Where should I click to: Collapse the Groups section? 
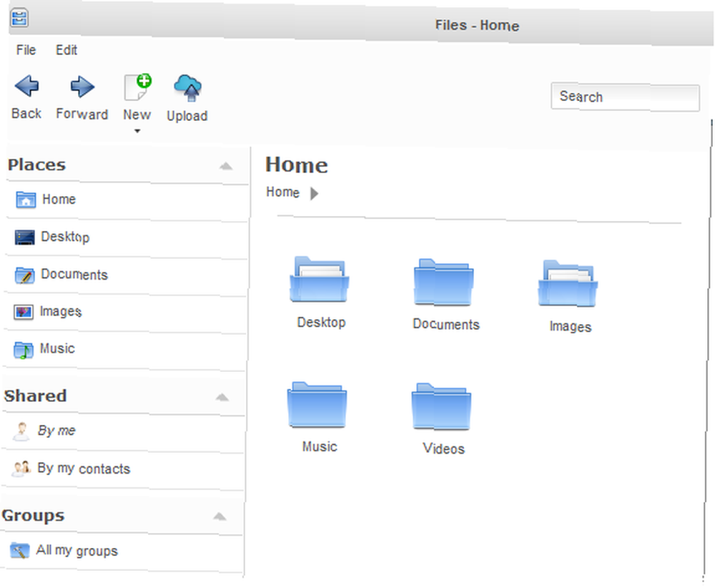point(220,516)
